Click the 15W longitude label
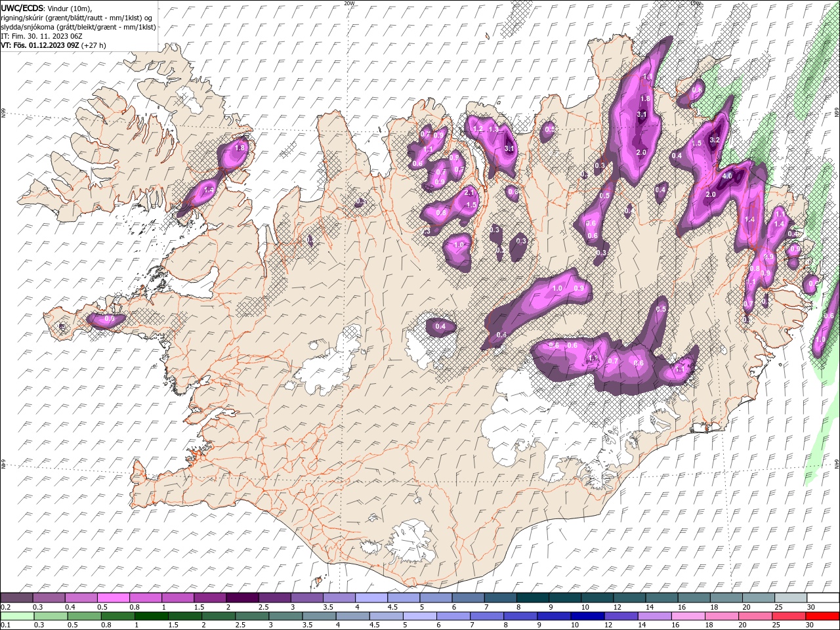Image resolution: width=840 pixels, height=630 pixels. coord(695,3)
